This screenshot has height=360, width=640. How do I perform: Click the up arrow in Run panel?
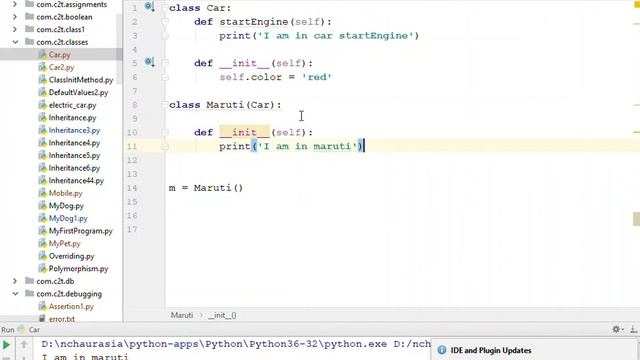point(24,345)
